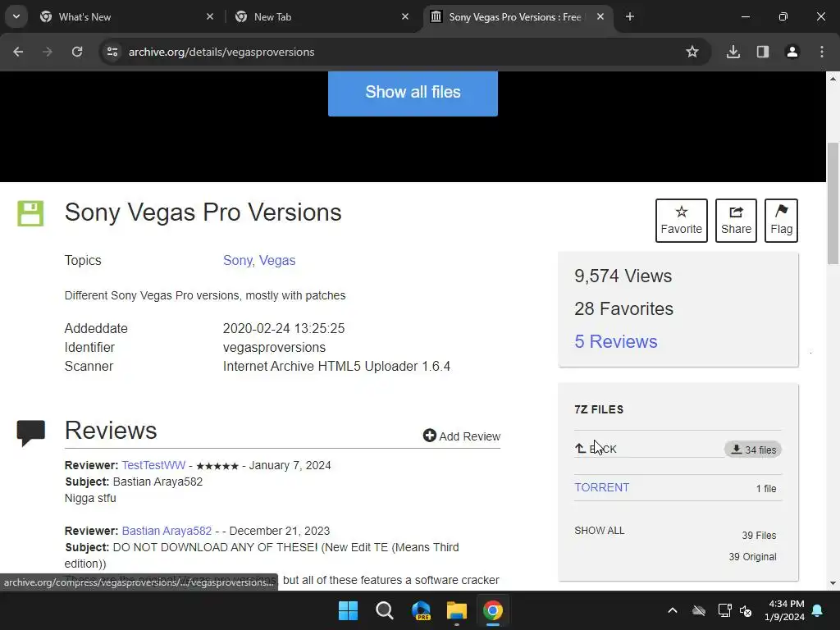Switch to the New Tab tab

(322, 16)
